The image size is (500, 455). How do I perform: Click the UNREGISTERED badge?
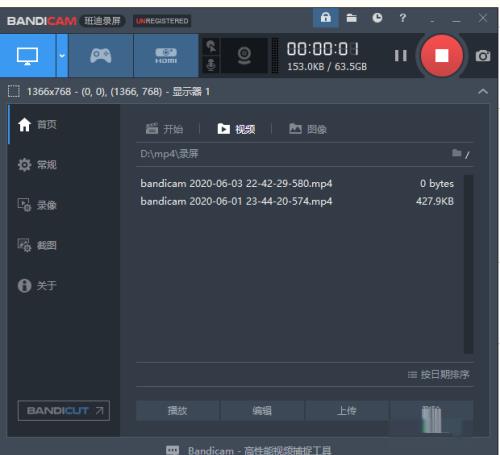162,21
